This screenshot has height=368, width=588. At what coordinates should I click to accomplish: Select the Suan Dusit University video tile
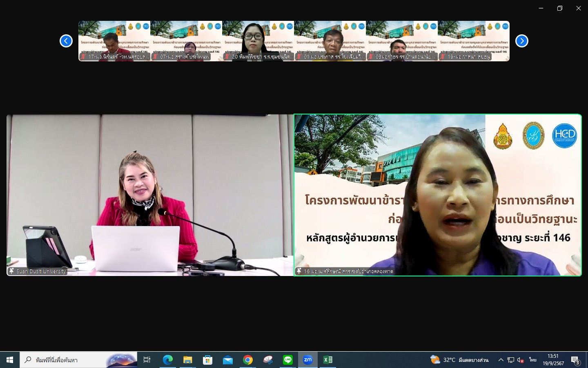(150, 195)
